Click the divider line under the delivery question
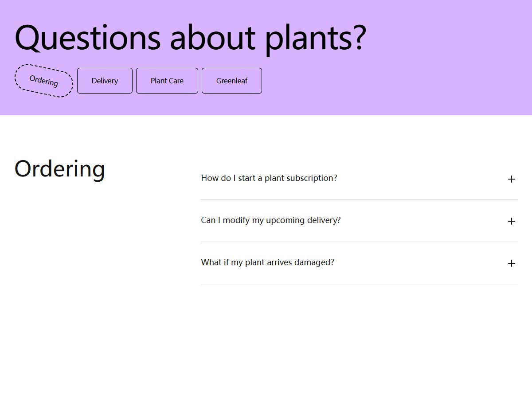The width and height of the screenshot is (532, 399). click(x=359, y=242)
